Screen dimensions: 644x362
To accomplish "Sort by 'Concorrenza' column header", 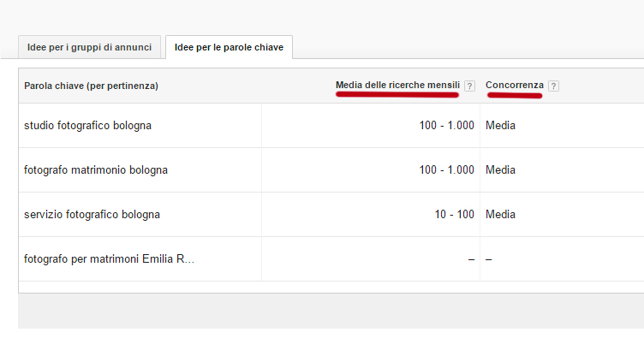I will [515, 85].
